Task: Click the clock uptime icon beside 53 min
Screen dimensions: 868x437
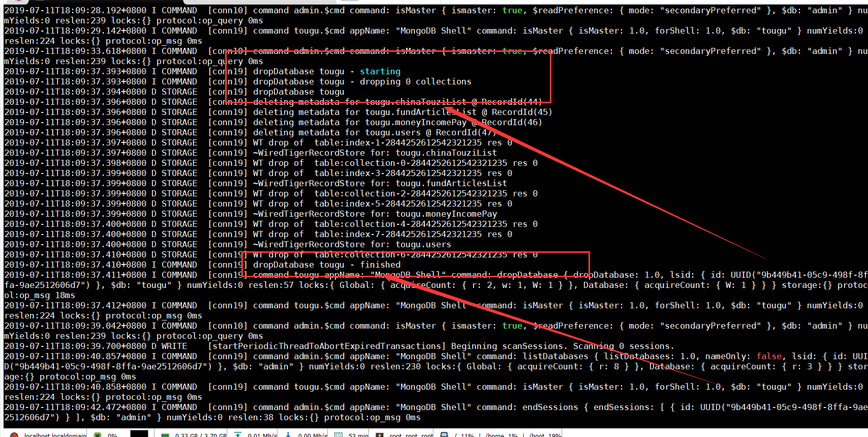Action: 338,434
